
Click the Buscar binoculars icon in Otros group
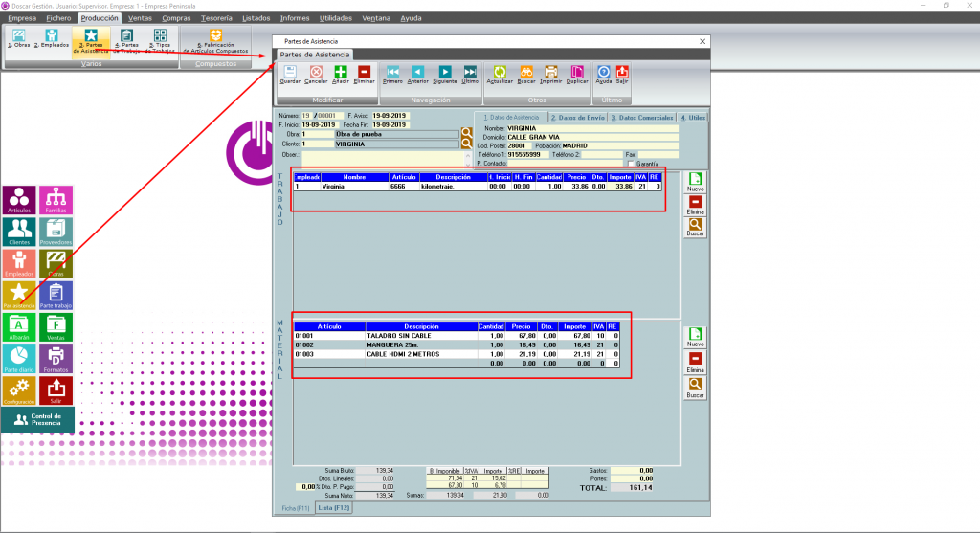pyautogui.click(x=526, y=75)
